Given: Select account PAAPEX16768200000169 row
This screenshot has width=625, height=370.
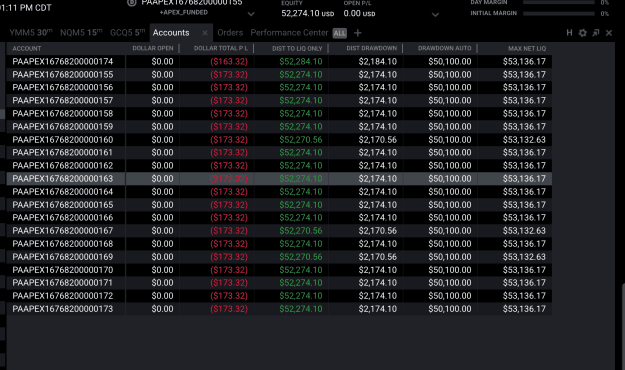Looking at the screenshot, I should [279, 257].
